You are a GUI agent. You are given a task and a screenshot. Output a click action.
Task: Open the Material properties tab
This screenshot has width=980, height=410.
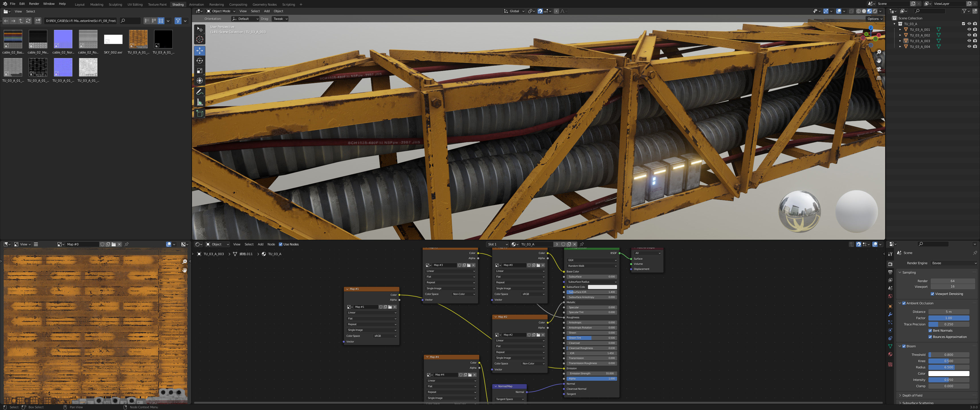pyautogui.click(x=890, y=354)
